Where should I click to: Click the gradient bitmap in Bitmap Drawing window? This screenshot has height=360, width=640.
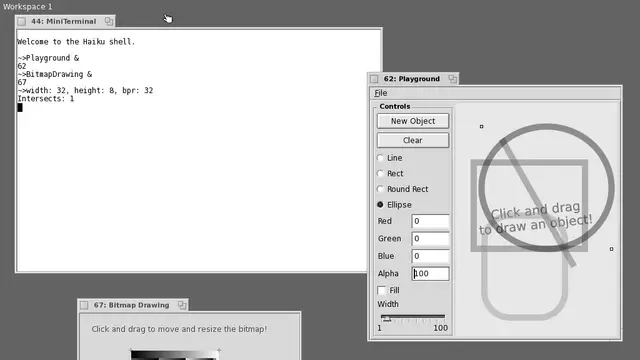pos(175,354)
